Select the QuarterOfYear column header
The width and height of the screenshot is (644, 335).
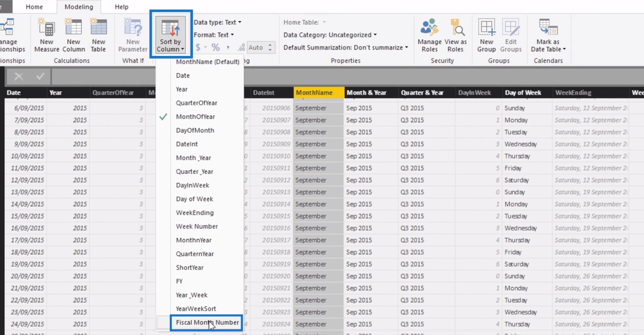(118, 93)
